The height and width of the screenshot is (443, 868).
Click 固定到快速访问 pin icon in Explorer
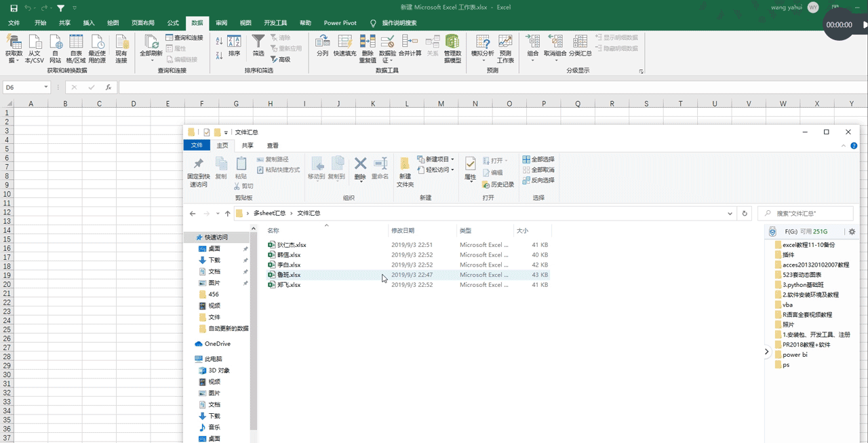point(198,172)
